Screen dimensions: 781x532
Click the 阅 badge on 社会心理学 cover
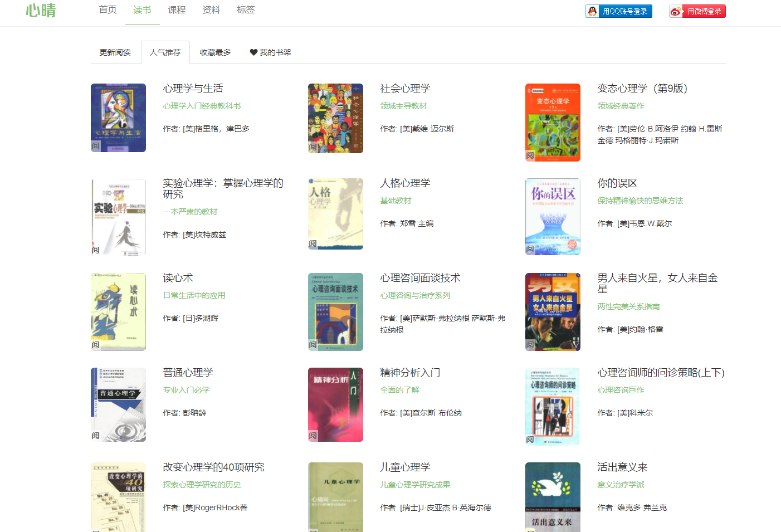pyautogui.click(x=313, y=146)
